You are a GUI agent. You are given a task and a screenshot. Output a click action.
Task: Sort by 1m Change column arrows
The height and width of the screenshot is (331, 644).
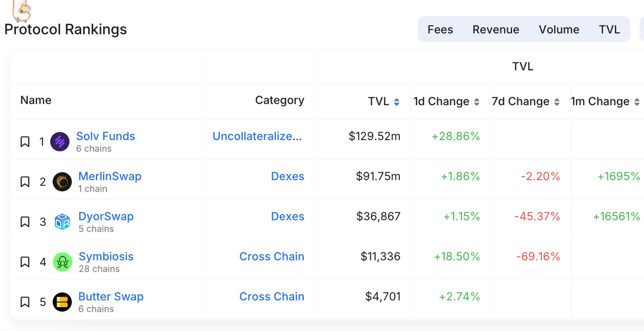pos(637,102)
